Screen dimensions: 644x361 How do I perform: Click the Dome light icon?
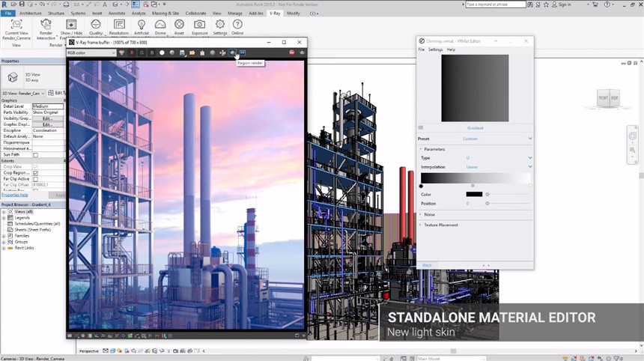(160, 25)
